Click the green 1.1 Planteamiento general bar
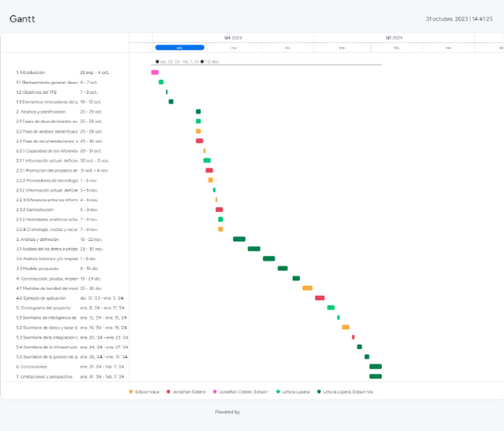 (x=161, y=82)
